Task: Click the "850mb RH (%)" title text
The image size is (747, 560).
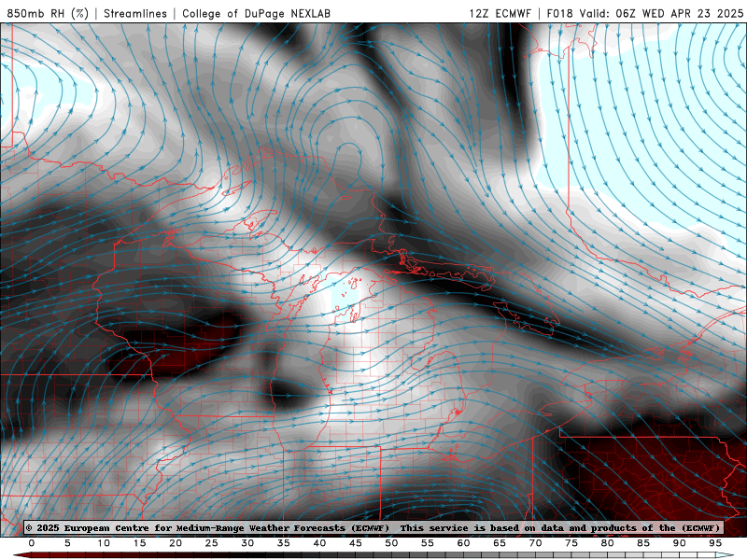Action: pos(49,13)
